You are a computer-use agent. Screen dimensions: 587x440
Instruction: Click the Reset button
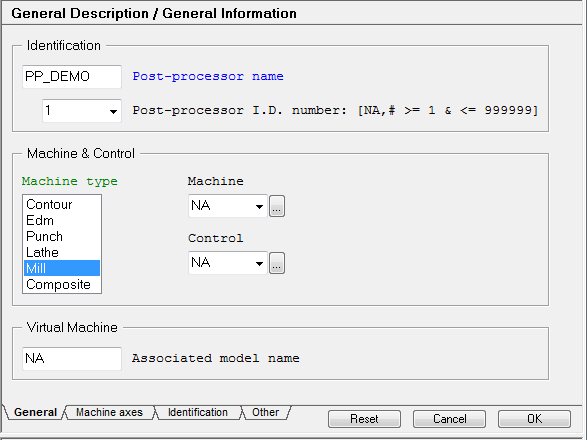364,419
